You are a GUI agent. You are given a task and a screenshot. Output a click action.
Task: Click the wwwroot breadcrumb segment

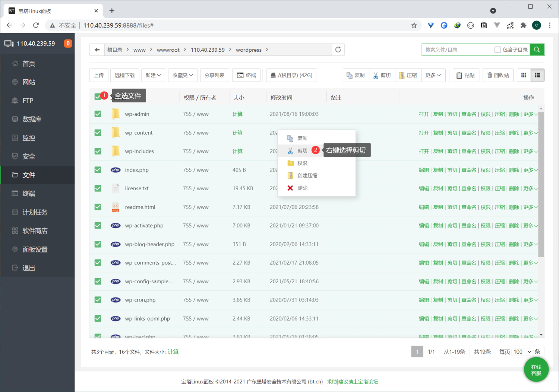tap(168, 50)
